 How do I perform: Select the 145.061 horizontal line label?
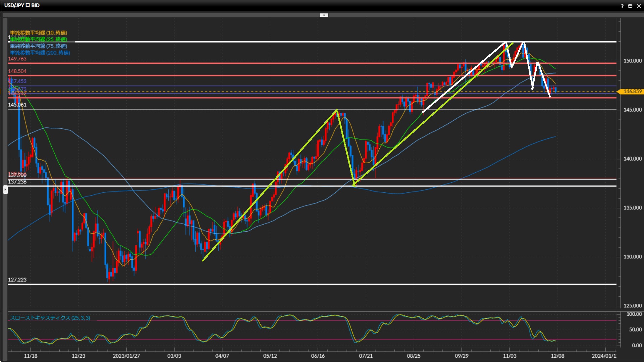pyautogui.click(x=17, y=105)
